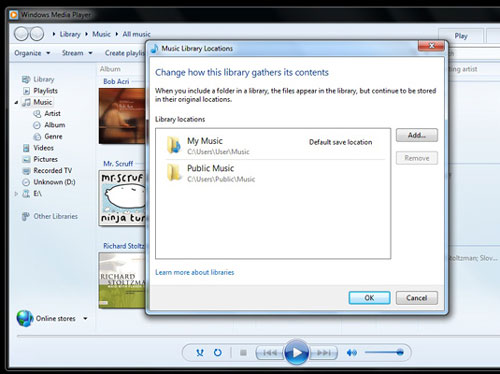The image size is (500, 374).
Task: Turn shuffle on
Action: pyautogui.click(x=200, y=352)
